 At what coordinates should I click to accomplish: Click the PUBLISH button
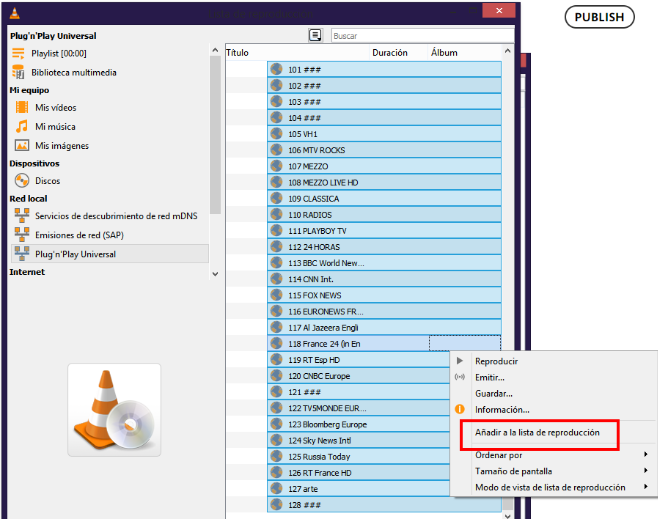coord(599,17)
